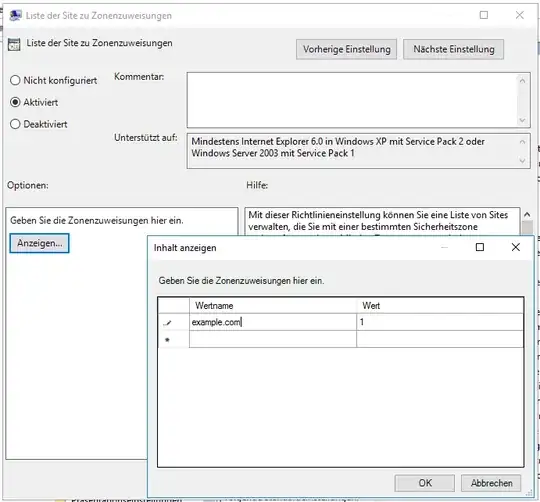Click the empty Wert cell in new row

tap(440, 339)
